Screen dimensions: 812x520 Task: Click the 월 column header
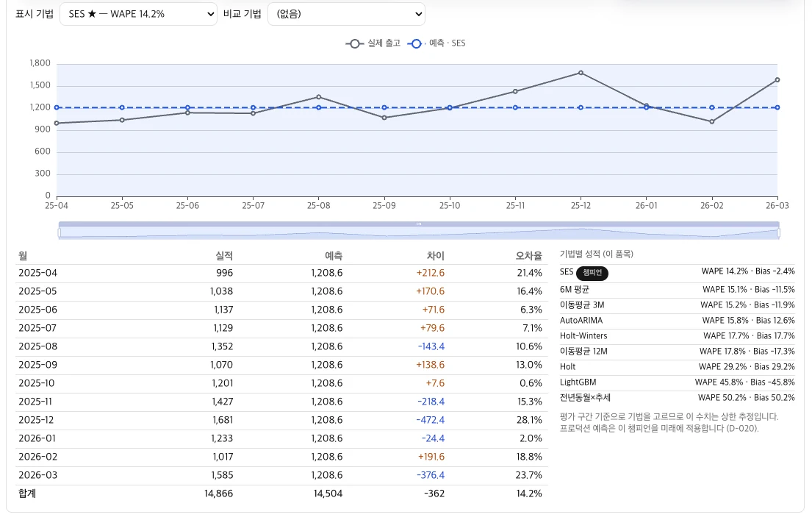tap(23, 256)
